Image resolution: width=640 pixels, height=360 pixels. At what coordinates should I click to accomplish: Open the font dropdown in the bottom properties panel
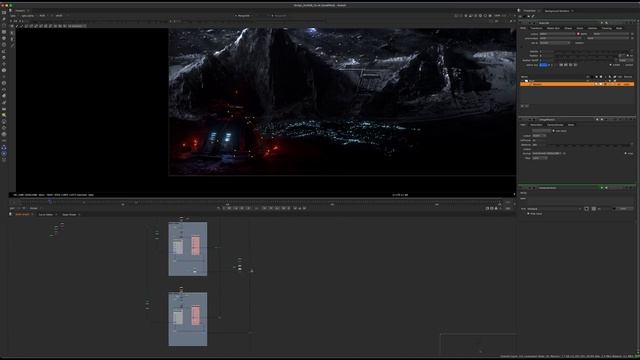click(554, 209)
